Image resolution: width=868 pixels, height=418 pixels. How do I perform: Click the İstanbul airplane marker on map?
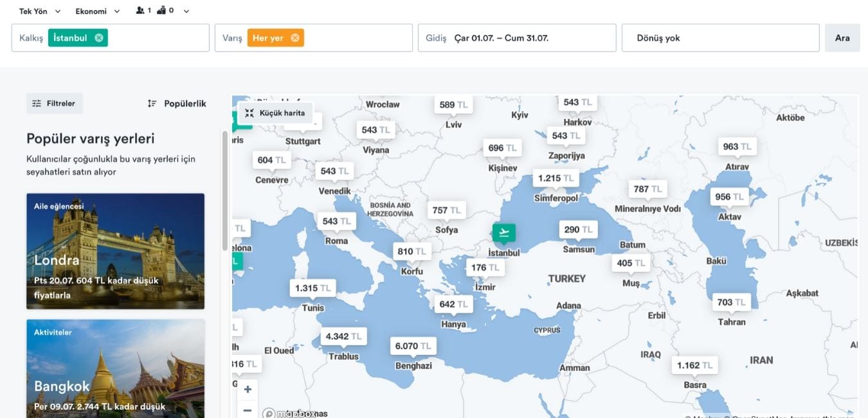coord(503,232)
